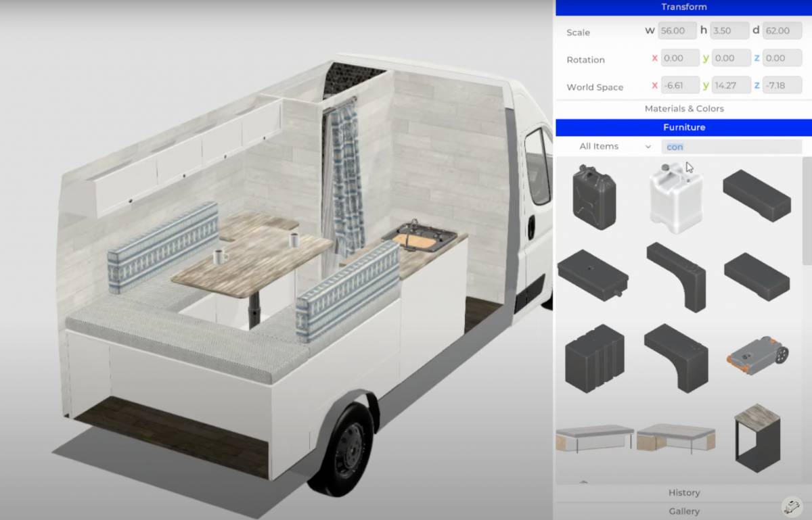Image resolution: width=812 pixels, height=520 pixels.
Task: Open the All Items category dropdown
Action: pos(606,146)
